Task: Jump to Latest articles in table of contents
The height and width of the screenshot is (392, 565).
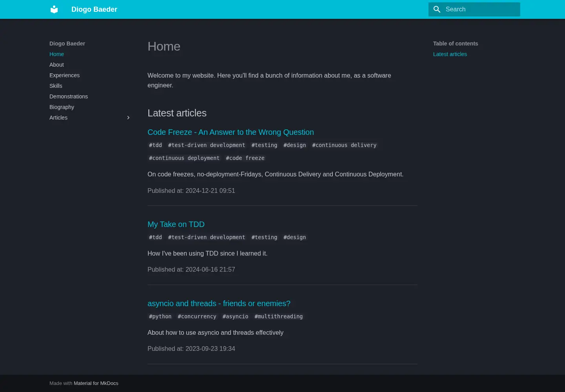Action: click(x=450, y=54)
